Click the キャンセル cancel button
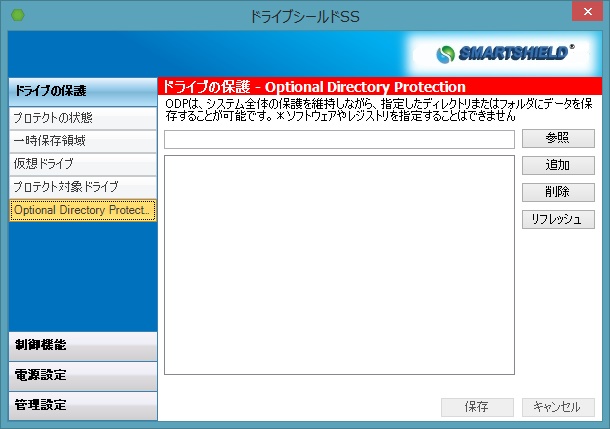The height and width of the screenshot is (429, 610). point(558,407)
